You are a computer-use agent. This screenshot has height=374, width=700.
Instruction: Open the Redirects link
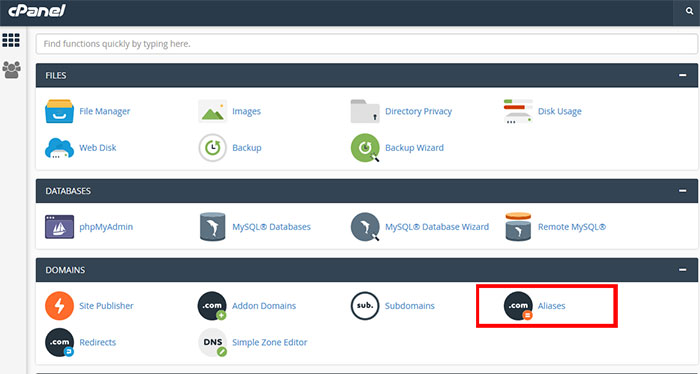pyautogui.click(x=97, y=342)
